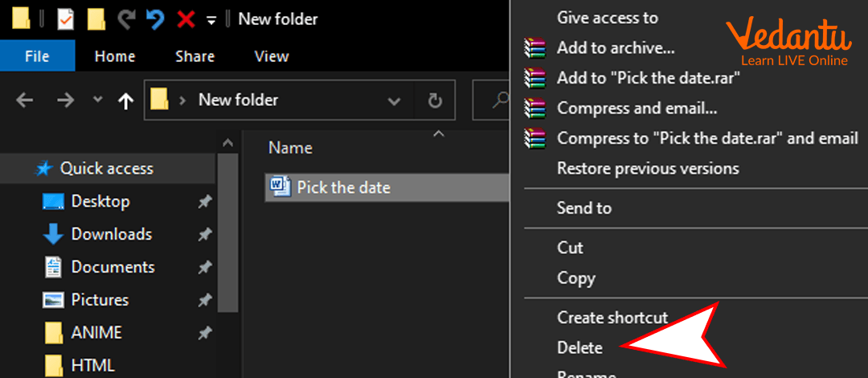This screenshot has height=378, width=868.
Task: Select the Pick the date Word file
Action: 343,187
